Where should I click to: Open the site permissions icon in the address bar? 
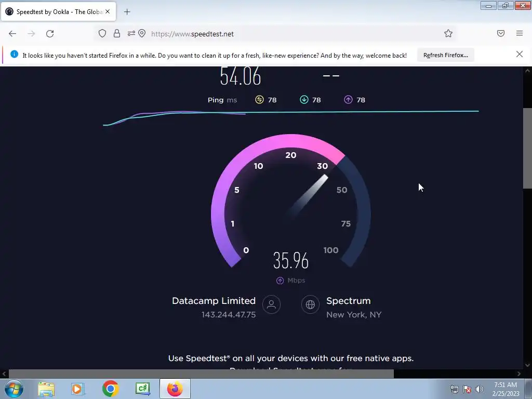(131, 33)
